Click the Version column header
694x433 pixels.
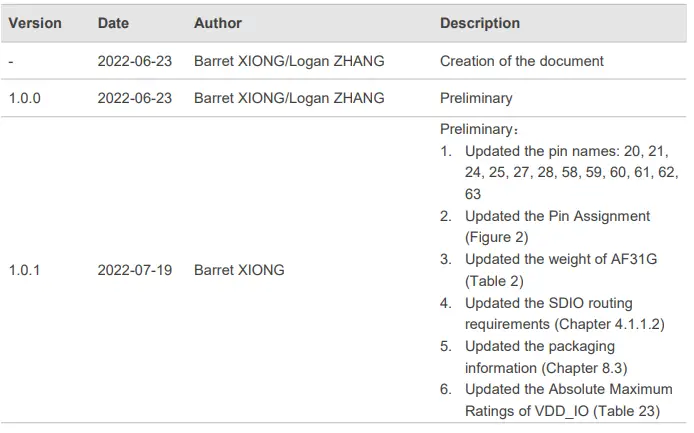click(35, 23)
